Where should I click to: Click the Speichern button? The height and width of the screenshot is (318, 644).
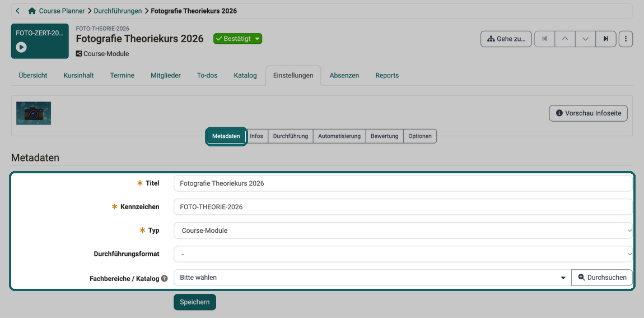pyautogui.click(x=195, y=302)
